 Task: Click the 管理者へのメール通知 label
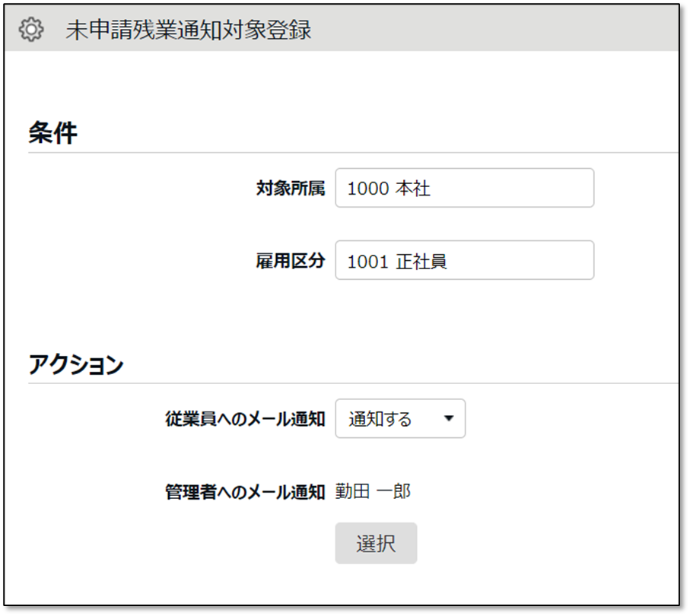(x=245, y=492)
